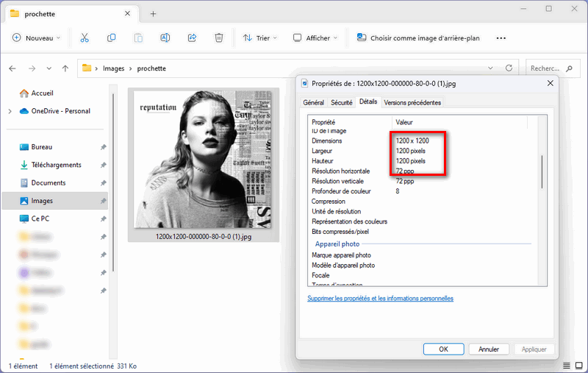Unpin Téléchargements using its pin icon
The height and width of the screenshot is (373, 588).
click(x=103, y=165)
